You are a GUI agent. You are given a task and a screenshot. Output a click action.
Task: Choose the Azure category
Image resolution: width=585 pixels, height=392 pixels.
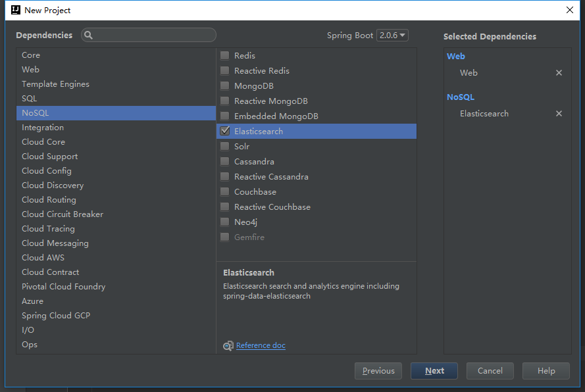[x=116, y=301]
